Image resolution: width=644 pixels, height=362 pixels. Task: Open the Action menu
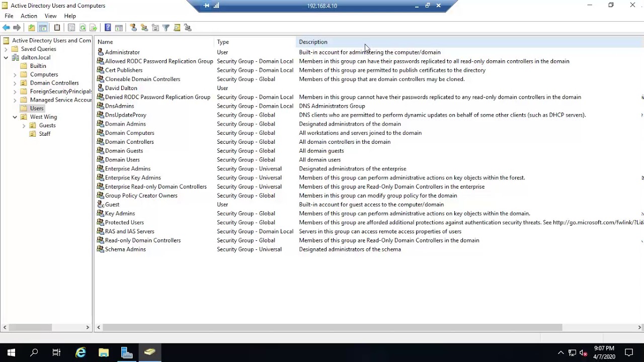click(x=29, y=16)
